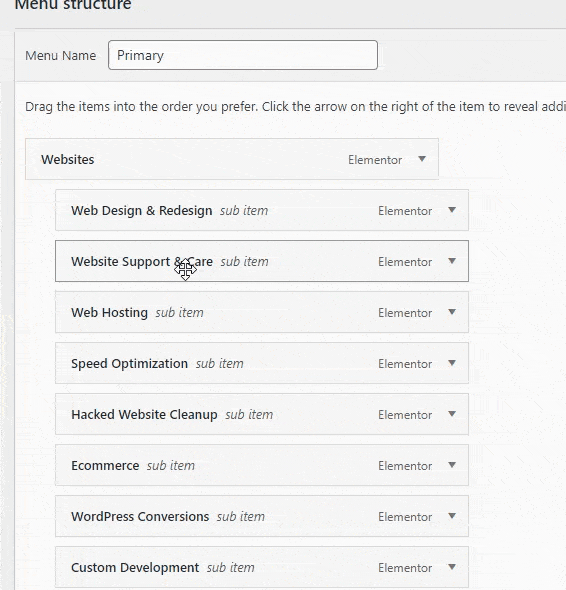The width and height of the screenshot is (566, 590).
Task: Select the Ecommerce sub item
Action: click(x=262, y=465)
